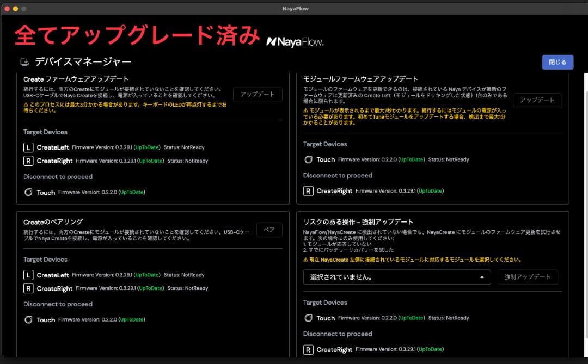Click the CreateRight R icon in forced update Disconnect section

309,349
